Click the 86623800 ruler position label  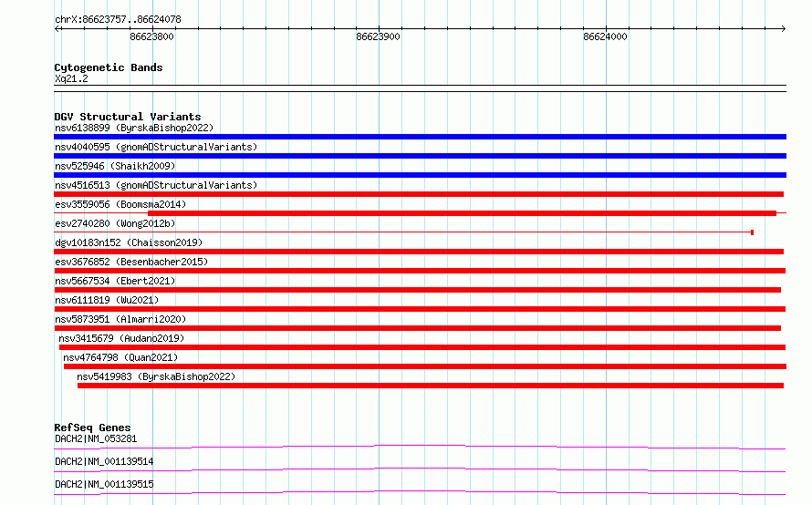coord(151,36)
